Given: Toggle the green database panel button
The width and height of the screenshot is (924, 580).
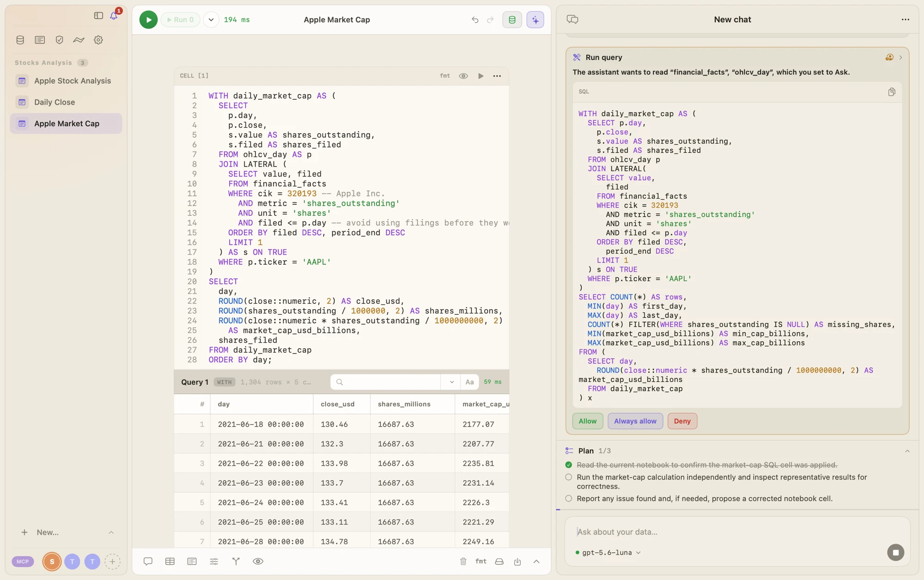Looking at the screenshot, I should [512, 20].
